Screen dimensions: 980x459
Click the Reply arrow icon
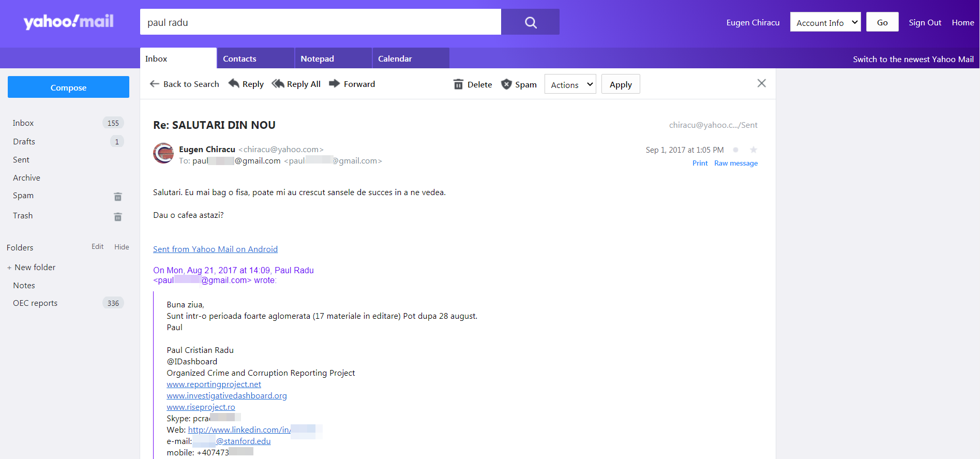click(234, 83)
